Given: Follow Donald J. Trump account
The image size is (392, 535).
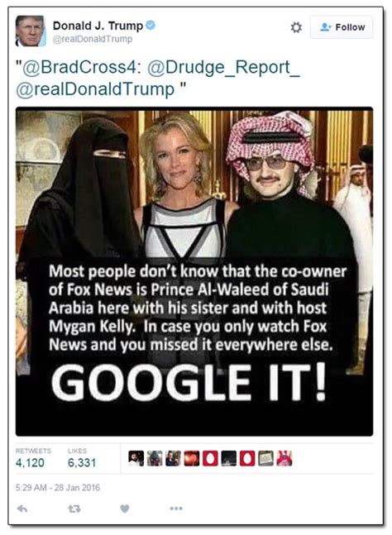Looking at the screenshot, I should pyautogui.click(x=342, y=27).
